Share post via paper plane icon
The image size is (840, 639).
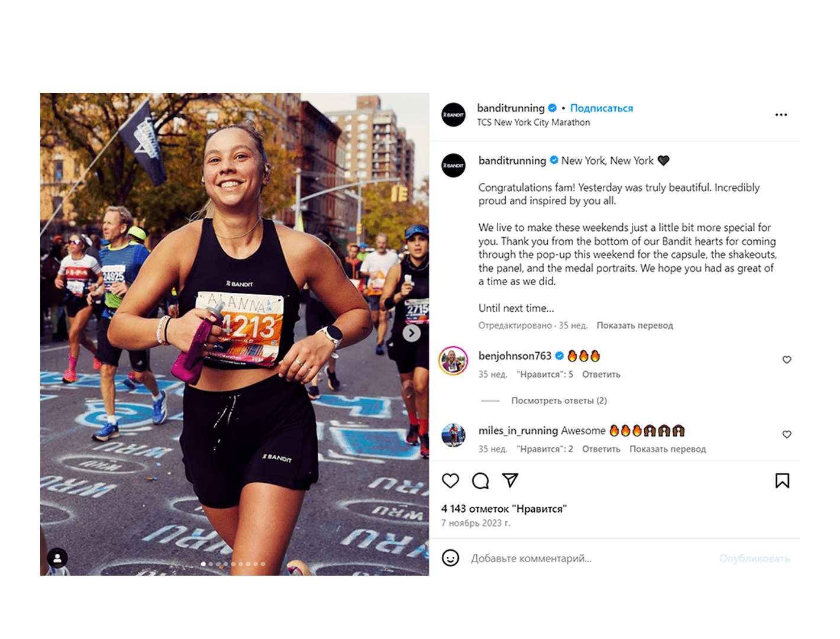click(x=510, y=480)
